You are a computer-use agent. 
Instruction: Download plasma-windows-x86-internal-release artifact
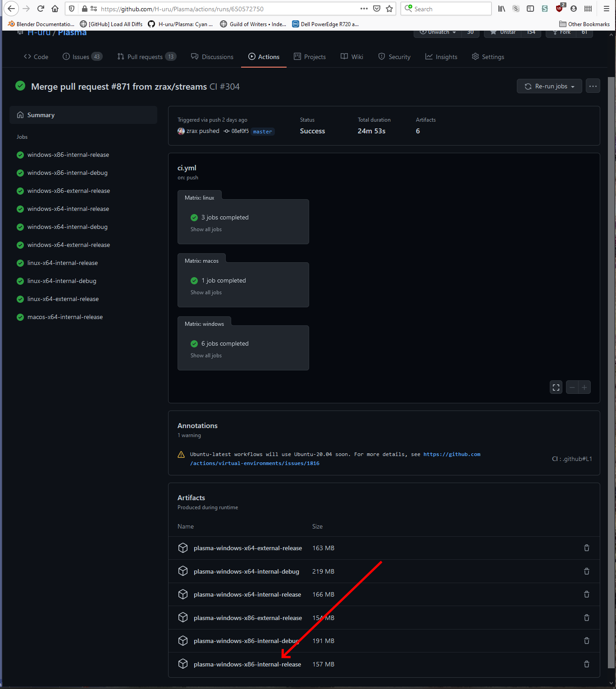point(247,664)
